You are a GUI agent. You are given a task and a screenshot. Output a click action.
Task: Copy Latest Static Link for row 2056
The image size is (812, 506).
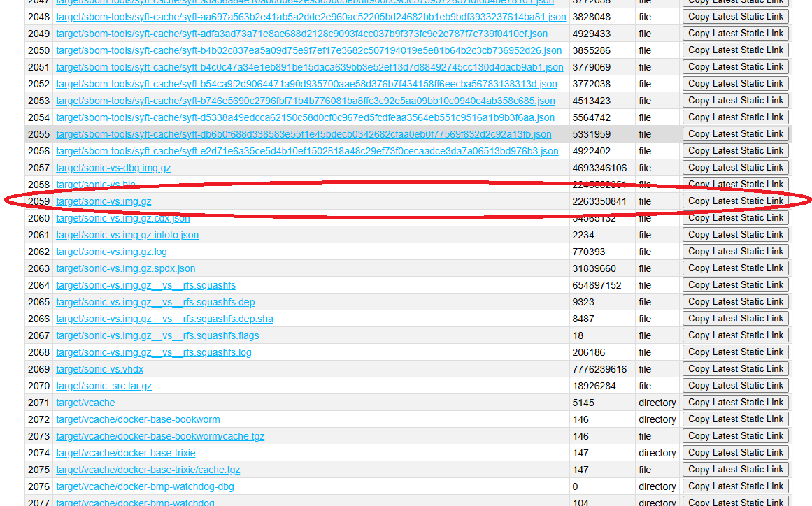pos(735,150)
